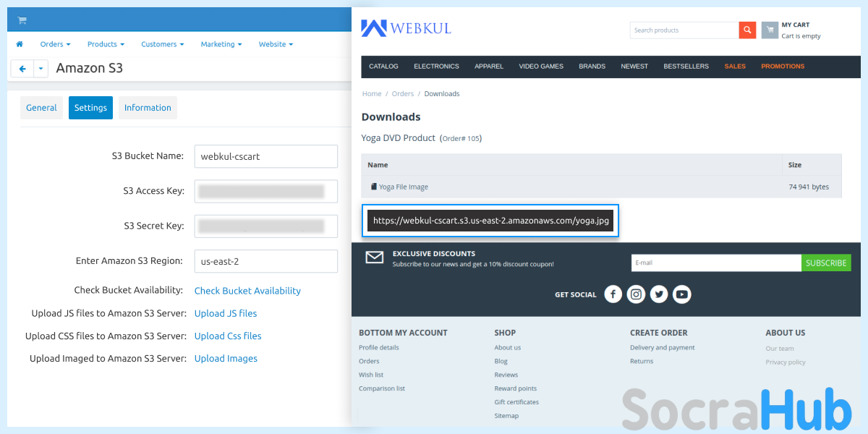Expand the Customers menu
Viewport: 868px width, 434px height.
162,44
